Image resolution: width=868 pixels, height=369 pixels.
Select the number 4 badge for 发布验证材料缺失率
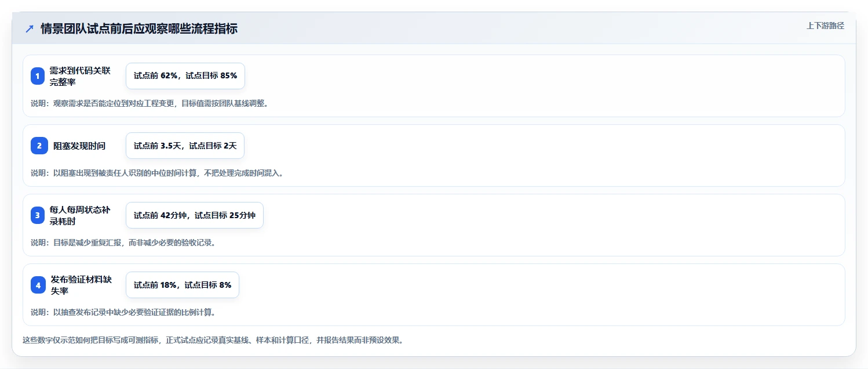coord(38,285)
